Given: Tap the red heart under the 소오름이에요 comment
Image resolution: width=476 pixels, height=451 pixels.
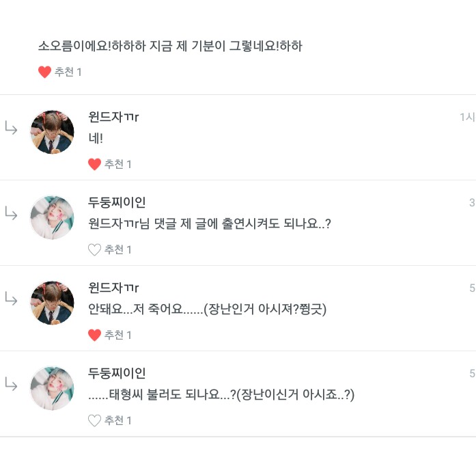Looking at the screenshot, I should (x=44, y=72).
